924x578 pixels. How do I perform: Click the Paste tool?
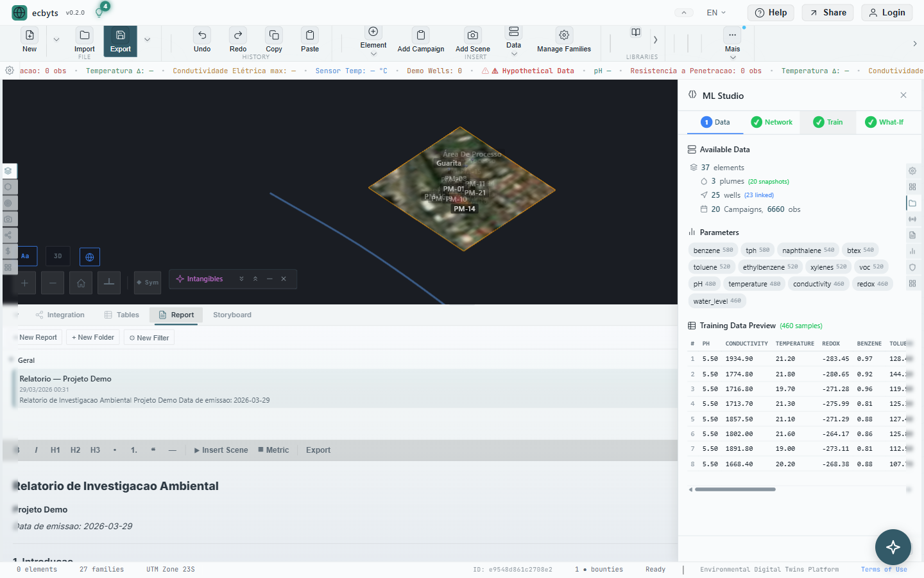pos(310,40)
